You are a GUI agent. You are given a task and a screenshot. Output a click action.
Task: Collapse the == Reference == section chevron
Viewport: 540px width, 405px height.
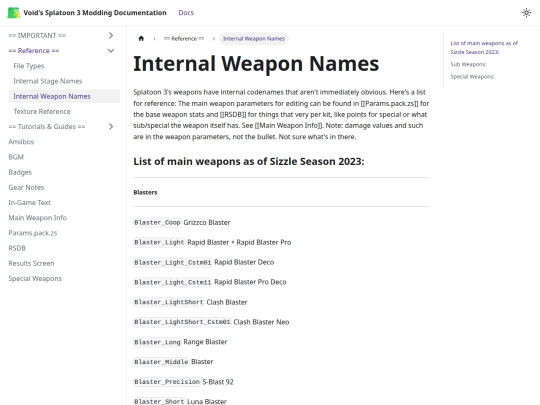111,51
